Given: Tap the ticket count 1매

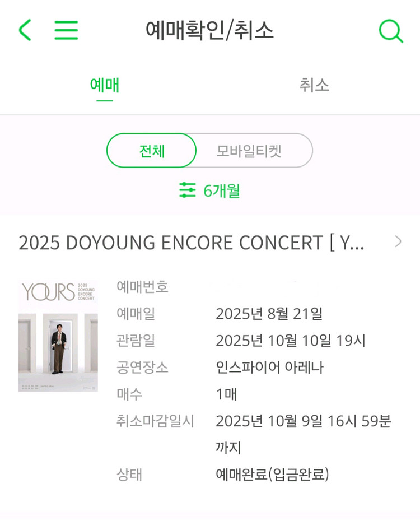Looking at the screenshot, I should point(226,394).
